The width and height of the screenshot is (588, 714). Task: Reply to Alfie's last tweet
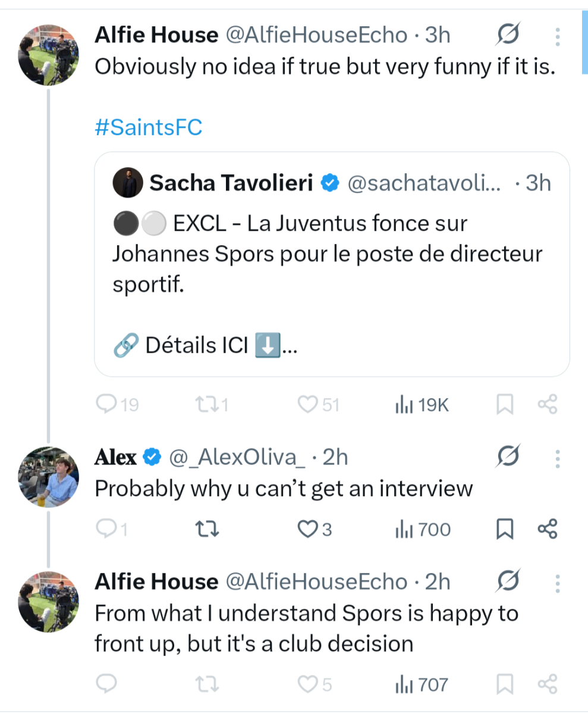(x=106, y=685)
